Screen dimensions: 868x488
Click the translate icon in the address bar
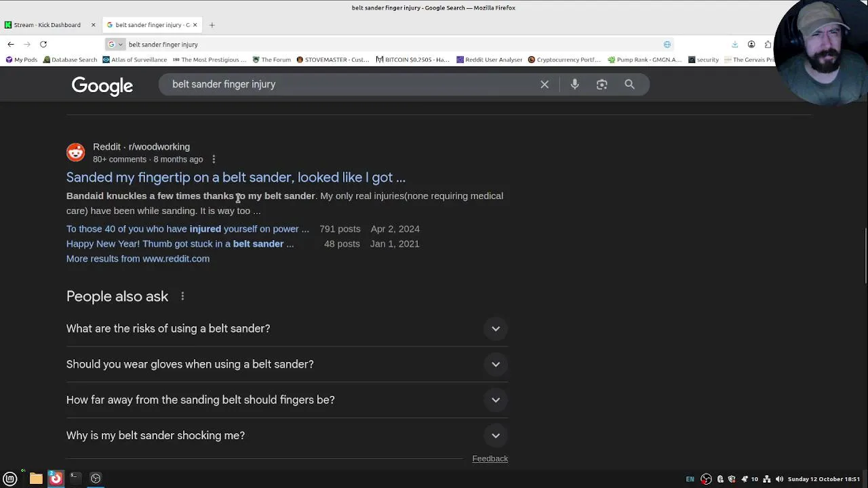pyautogui.click(x=667, y=44)
